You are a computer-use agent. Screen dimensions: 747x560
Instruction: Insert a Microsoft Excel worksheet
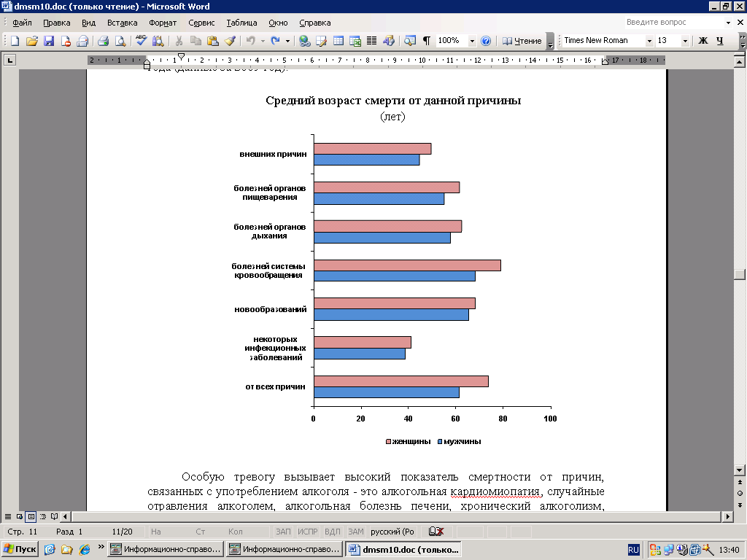tap(355, 41)
